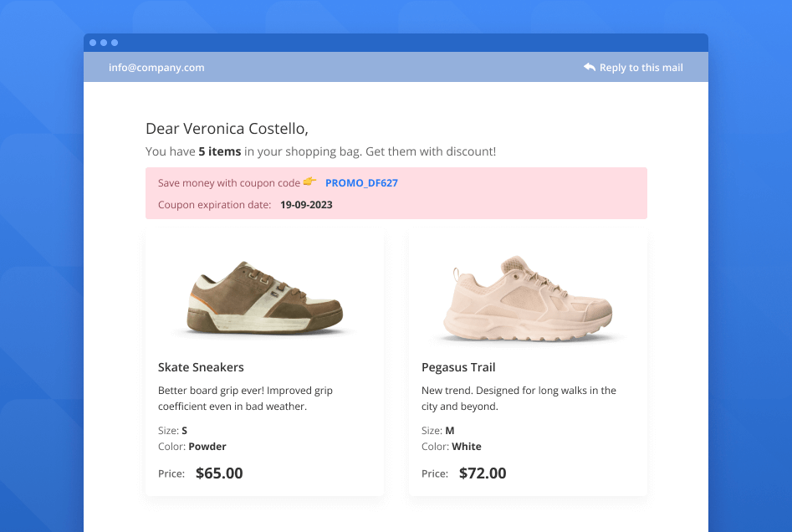Click "Reply to this mail" link
This screenshot has width=792, height=532.
coord(641,68)
